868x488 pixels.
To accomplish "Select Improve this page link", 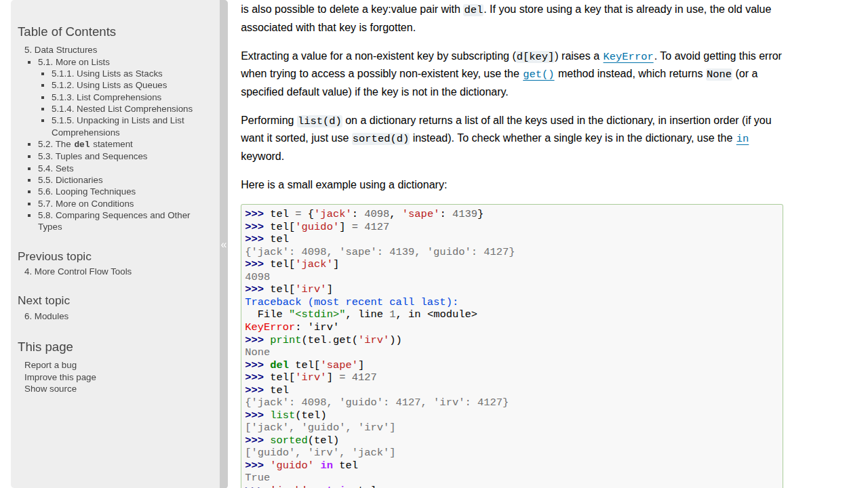I will pos(60,378).
